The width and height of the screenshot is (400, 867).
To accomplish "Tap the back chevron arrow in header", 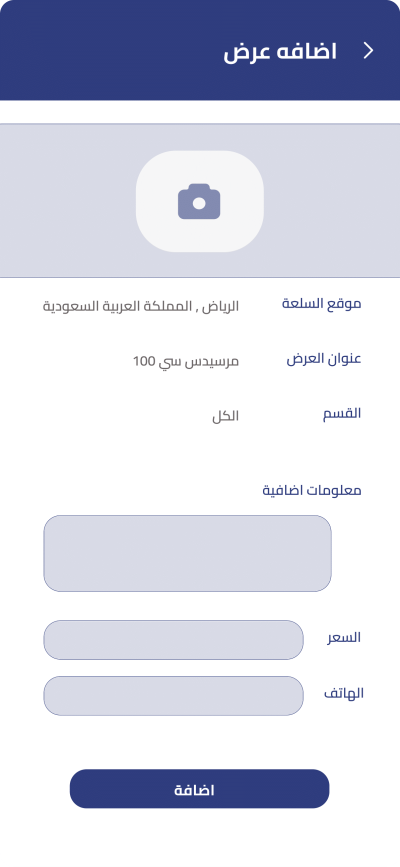I will pyautogui.click(x=368, y=51).
